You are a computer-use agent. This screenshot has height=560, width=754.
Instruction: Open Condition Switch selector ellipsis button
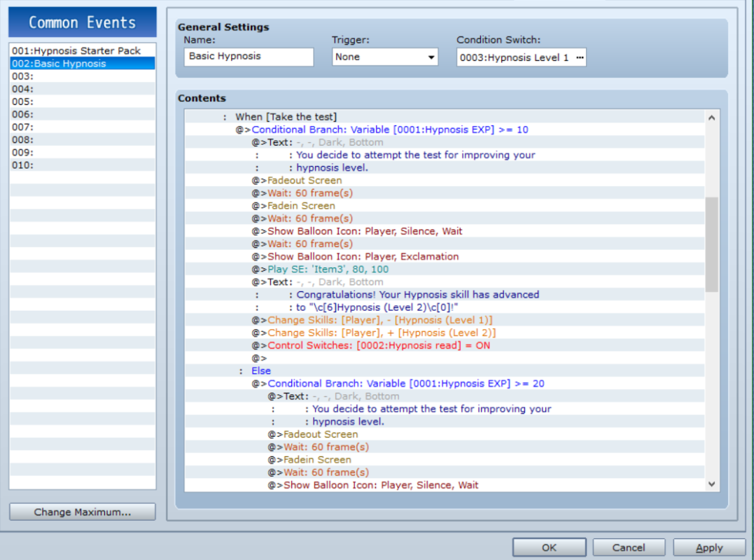pos(580,57)
